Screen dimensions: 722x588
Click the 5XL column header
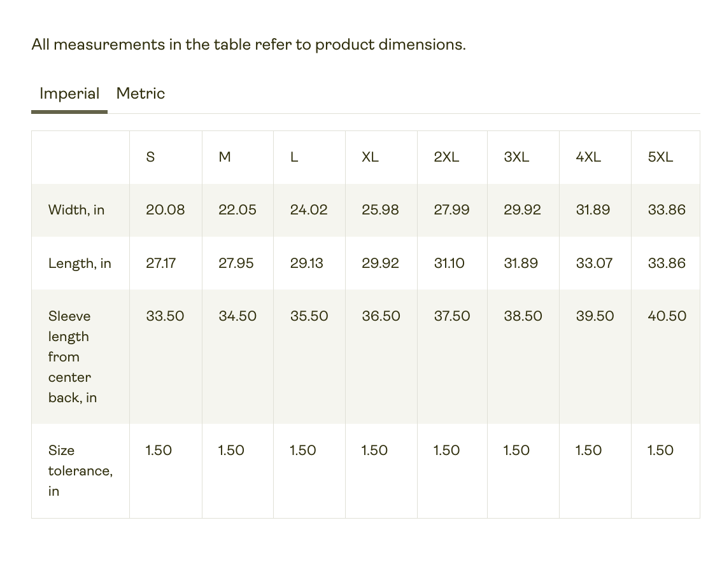pos(660,157)
